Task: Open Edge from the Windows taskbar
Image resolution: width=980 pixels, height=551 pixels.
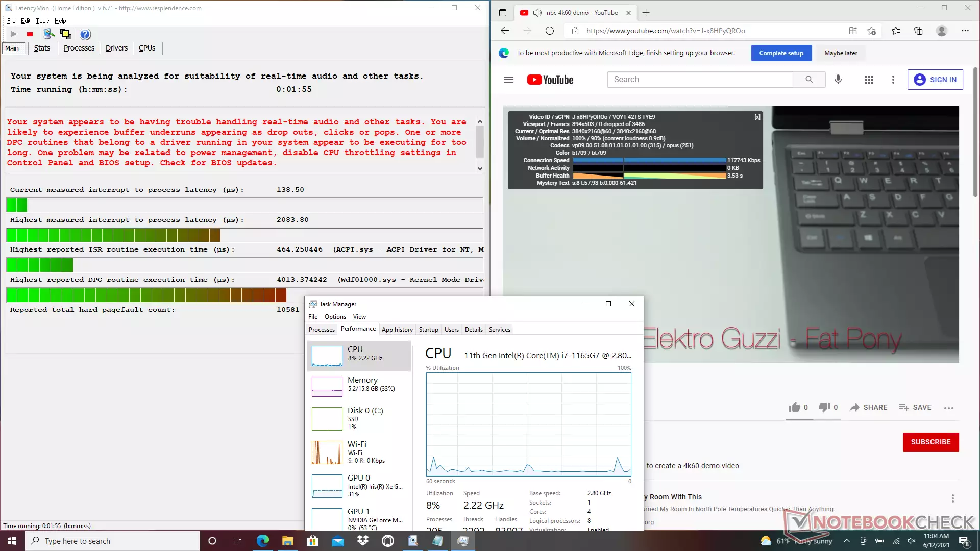Action: click(x=262, y=541)
